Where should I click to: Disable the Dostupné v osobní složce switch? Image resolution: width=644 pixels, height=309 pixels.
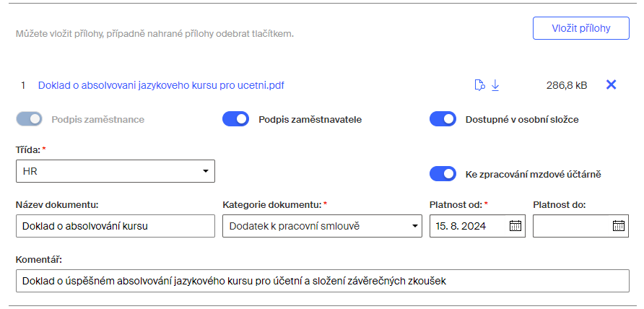click(443, 118)
